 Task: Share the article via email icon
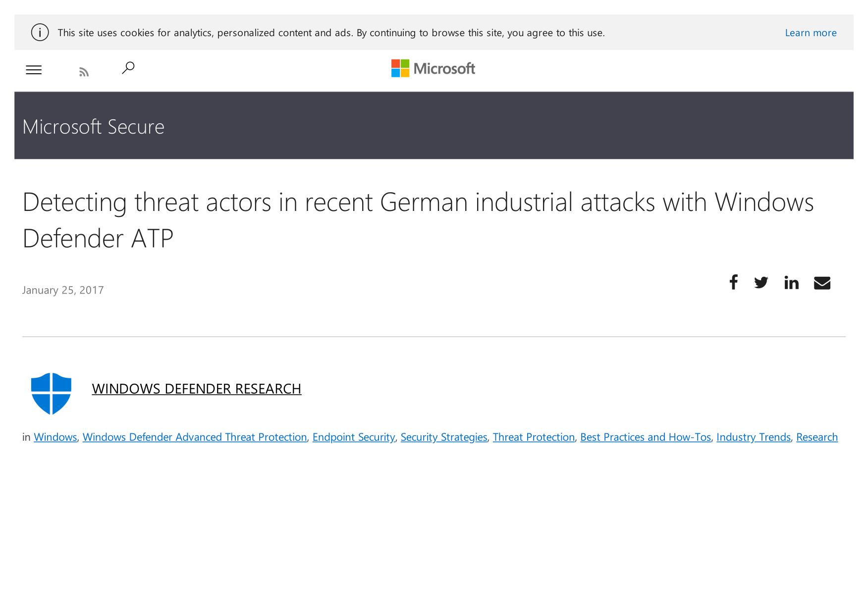(822, 283)
